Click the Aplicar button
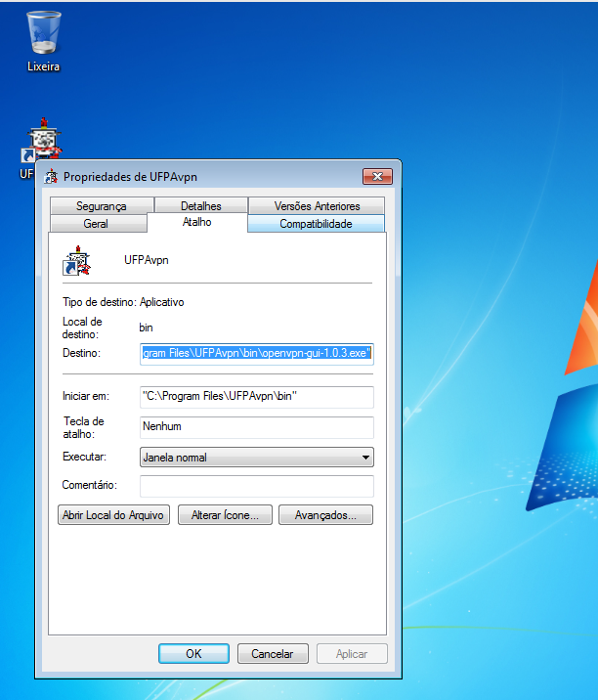 pos(352,654)
